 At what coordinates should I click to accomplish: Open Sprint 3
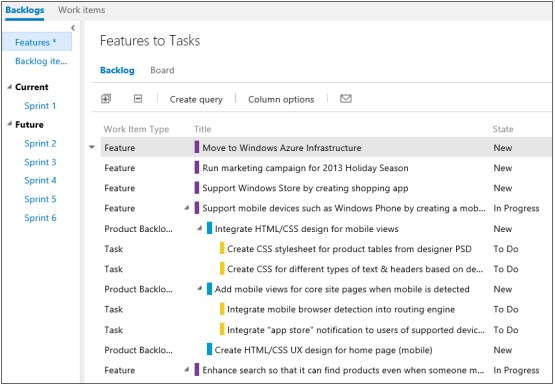click(40, 162)
